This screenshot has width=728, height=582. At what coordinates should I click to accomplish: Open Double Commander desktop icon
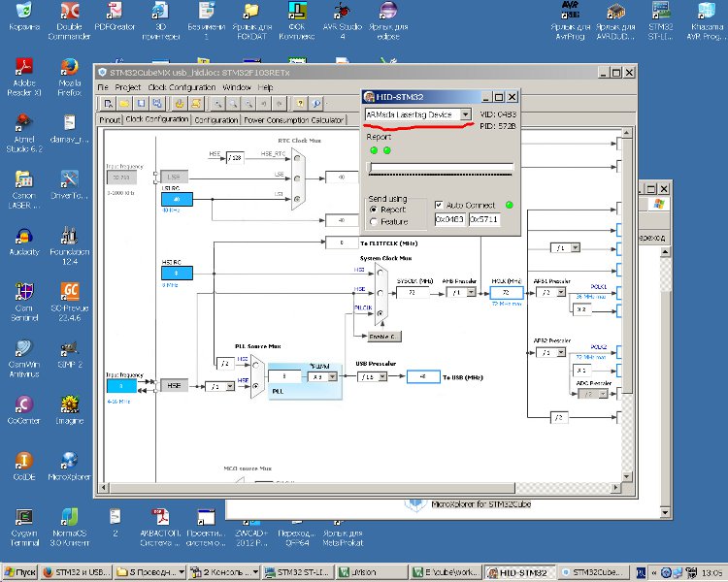tap(70, 21)
